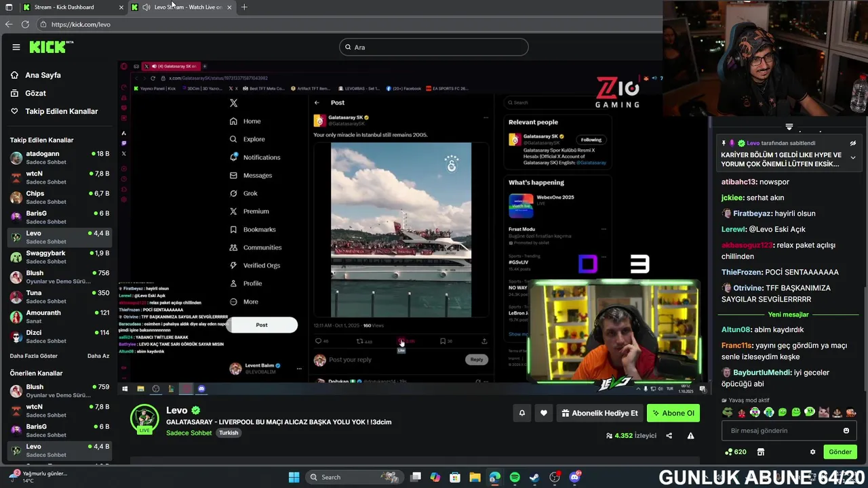
Task: Click the Turkish language tag
Action: (229, 432)
